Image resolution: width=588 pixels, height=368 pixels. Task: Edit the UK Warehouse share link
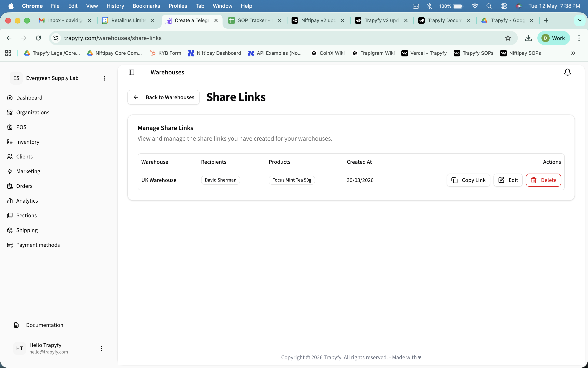(x=508, y=180)
